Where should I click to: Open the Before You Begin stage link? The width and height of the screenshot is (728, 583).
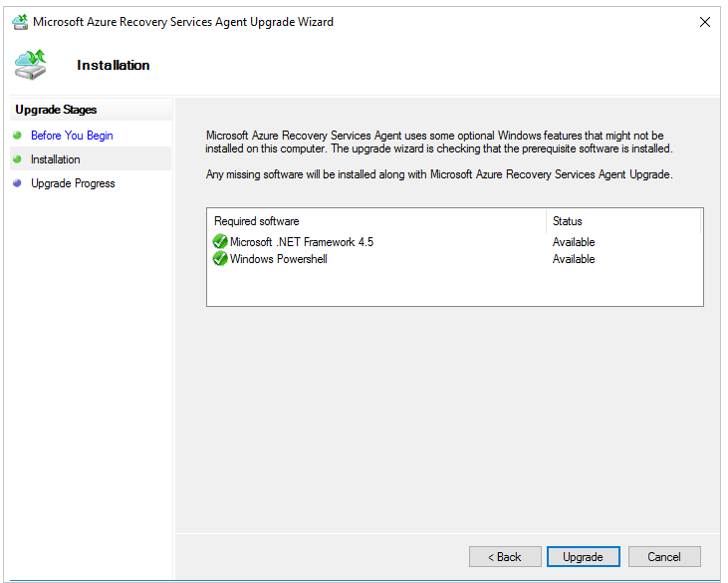coord(72,136)
